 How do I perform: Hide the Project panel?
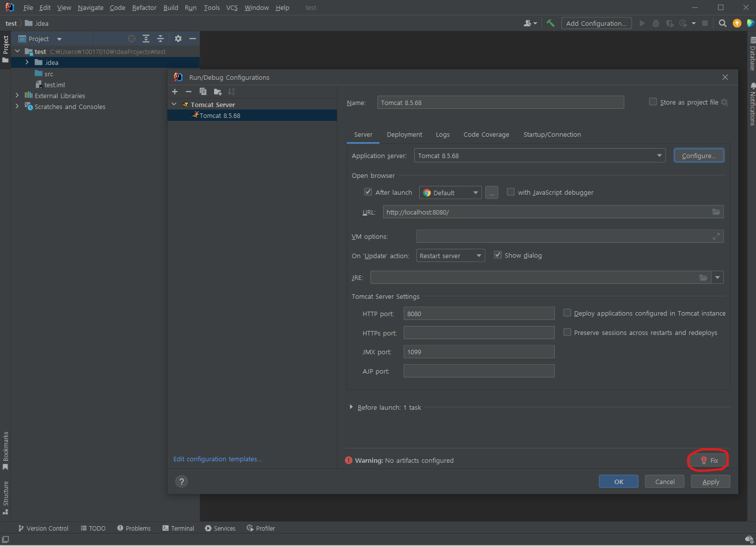pyautogui.click(x=193, y=39)
